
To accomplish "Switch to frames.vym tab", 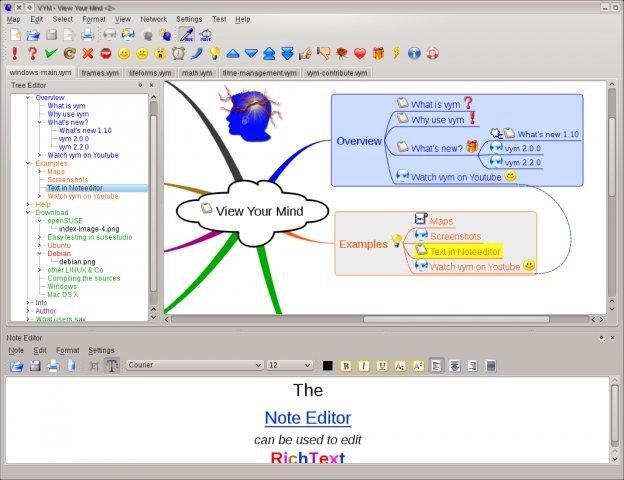I will click(100, 73).
